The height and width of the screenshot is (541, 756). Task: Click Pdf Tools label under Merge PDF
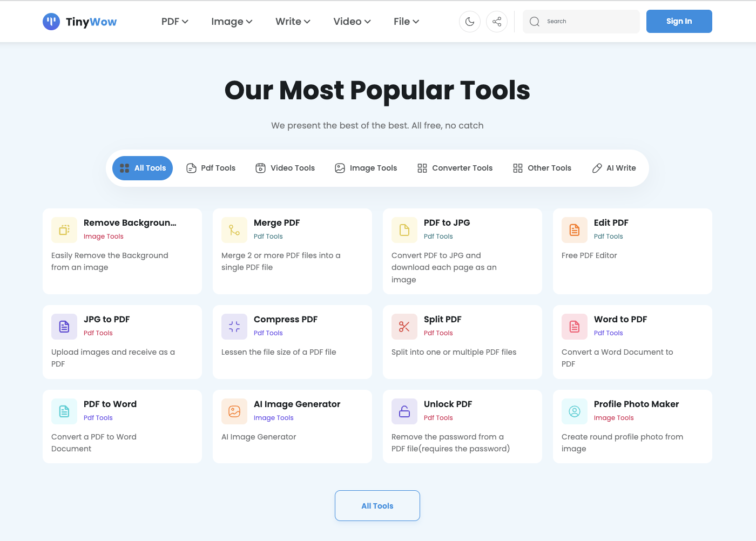point(268,236)
